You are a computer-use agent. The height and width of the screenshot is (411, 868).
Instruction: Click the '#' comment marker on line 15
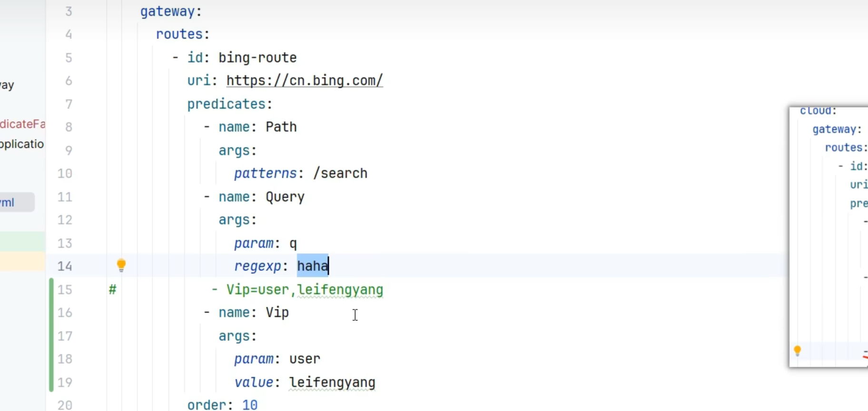pos(112,290)
